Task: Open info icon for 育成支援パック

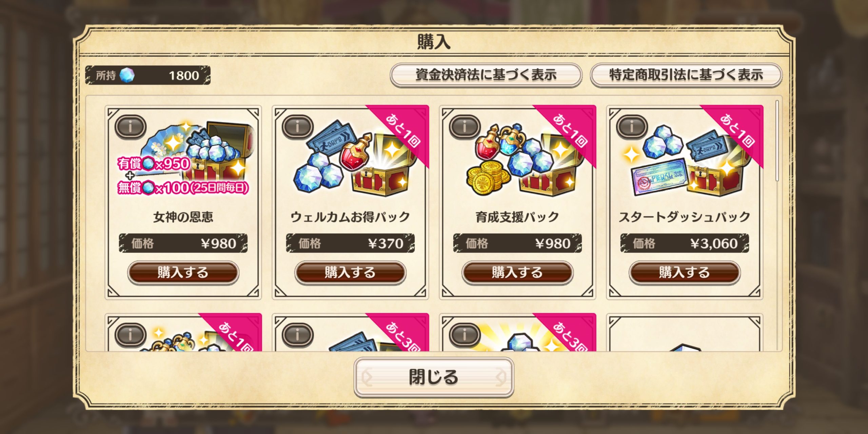Action: point(465,127)
